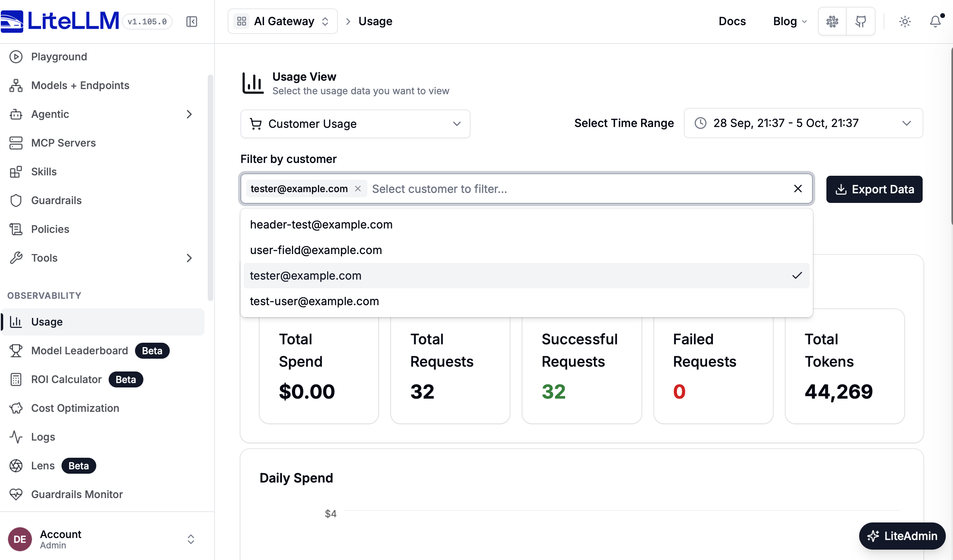
Task: Go to Cost Optimization
Action: click(x=103, y=408)
